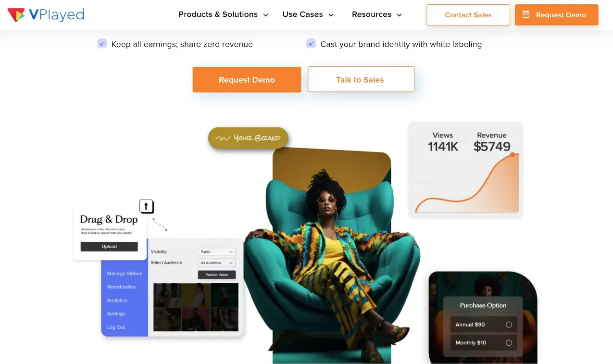The width and height of the screenshot is (613, 364).
Task: Select Analytics in the sidebar mockup
Action: click(x=117, y=300)
